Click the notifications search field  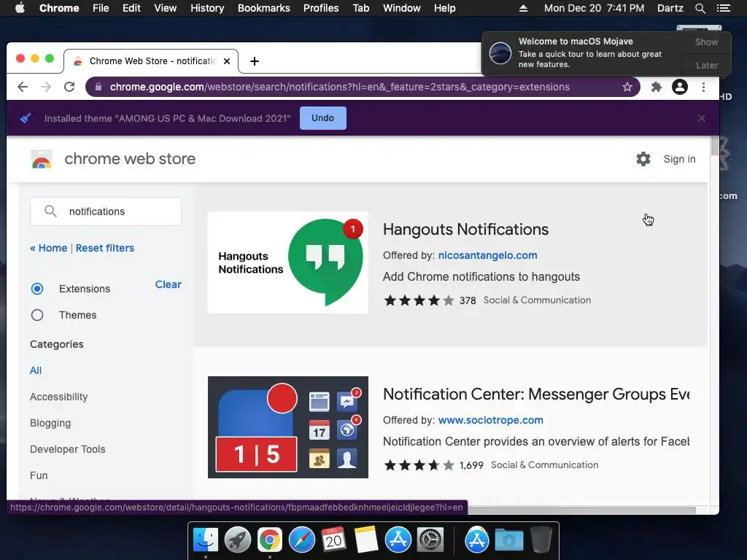coord(106,211)
